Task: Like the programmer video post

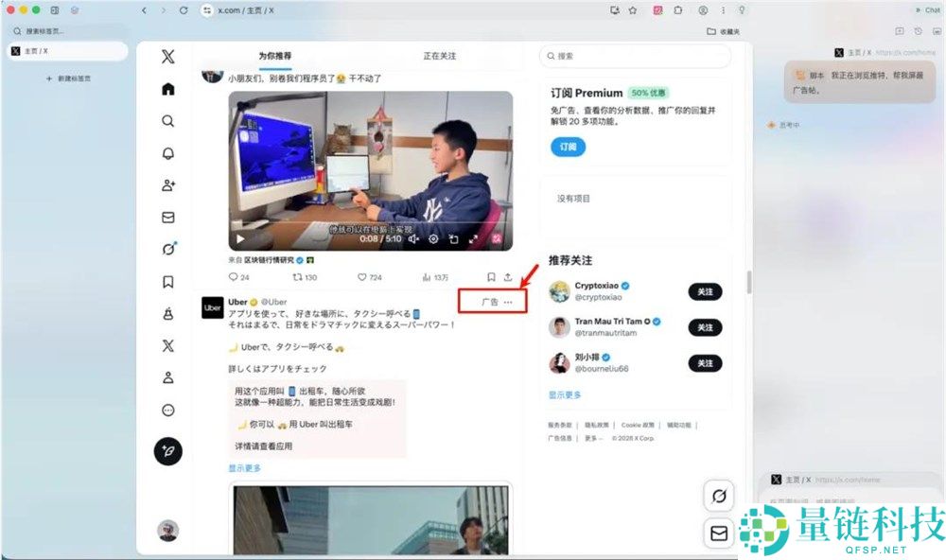Action: tap(364, 276)
